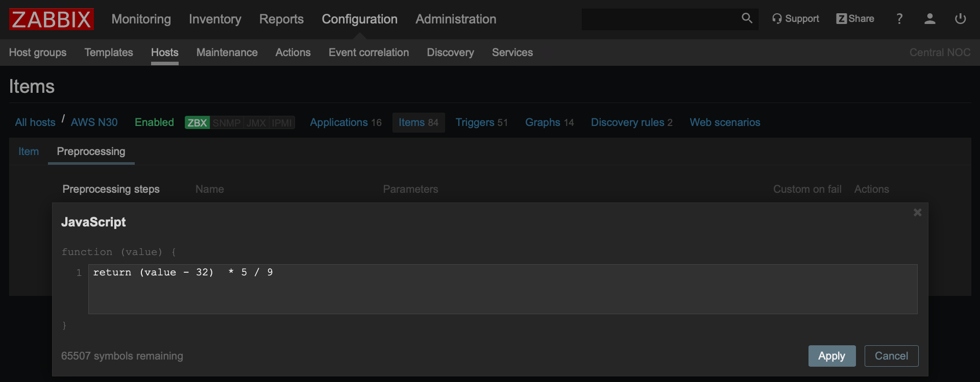This screenshot has width=980, height=382.
Task: Open the Web scenarios link
Action: (725, 122)
